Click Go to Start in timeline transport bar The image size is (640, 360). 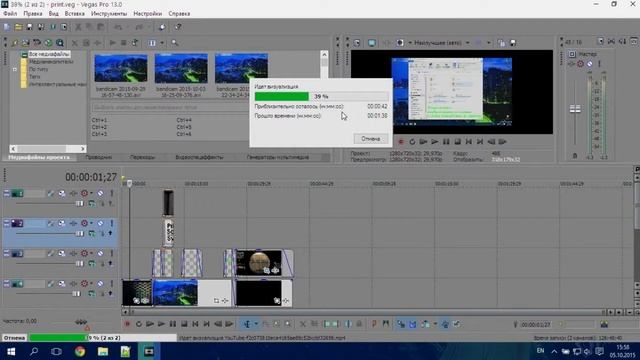click(x=195, y=324)
